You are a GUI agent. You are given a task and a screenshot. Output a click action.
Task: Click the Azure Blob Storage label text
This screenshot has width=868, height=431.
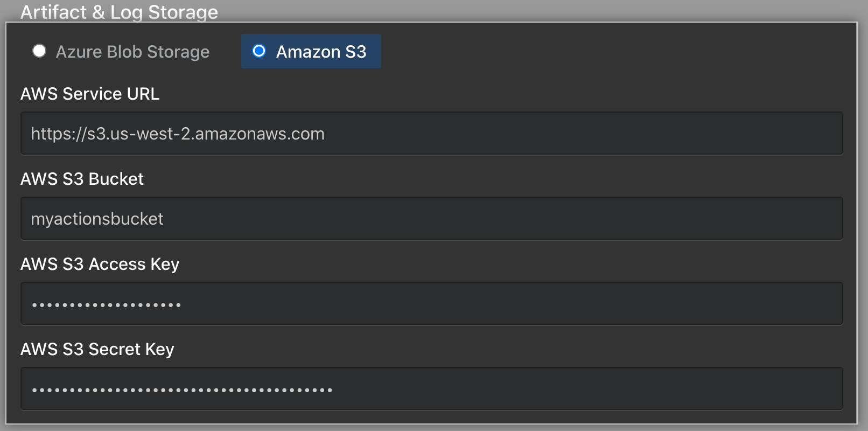pyautogui.click(x=132, y=52)
